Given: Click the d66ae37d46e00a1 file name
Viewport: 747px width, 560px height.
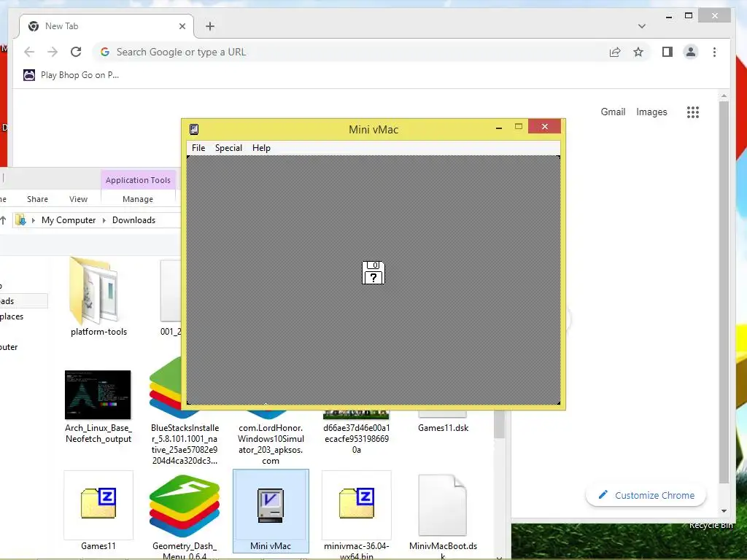Looking at the screenshot, I should click(x=356, y=438).
